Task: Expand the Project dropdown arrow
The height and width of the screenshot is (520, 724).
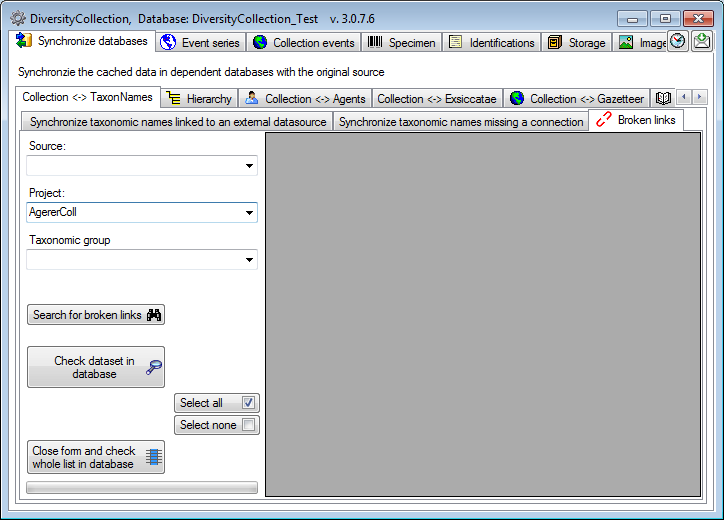Action: click(x=249, y=213)
